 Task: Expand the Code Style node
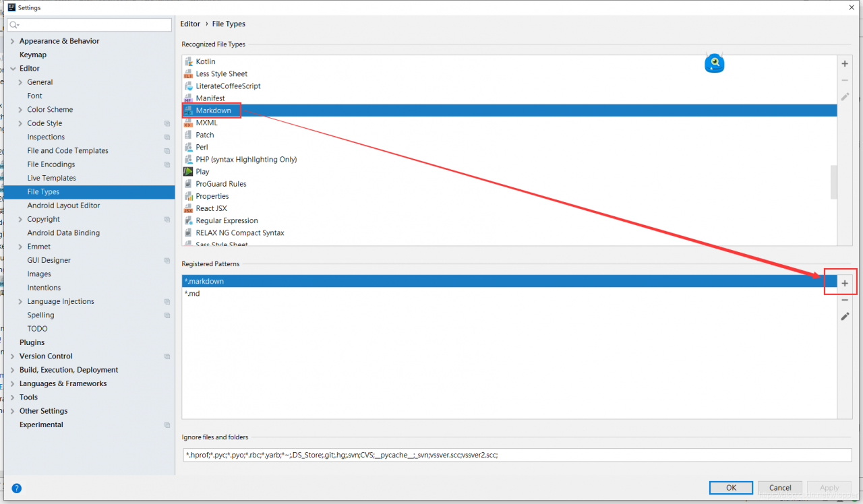[20, 123]
